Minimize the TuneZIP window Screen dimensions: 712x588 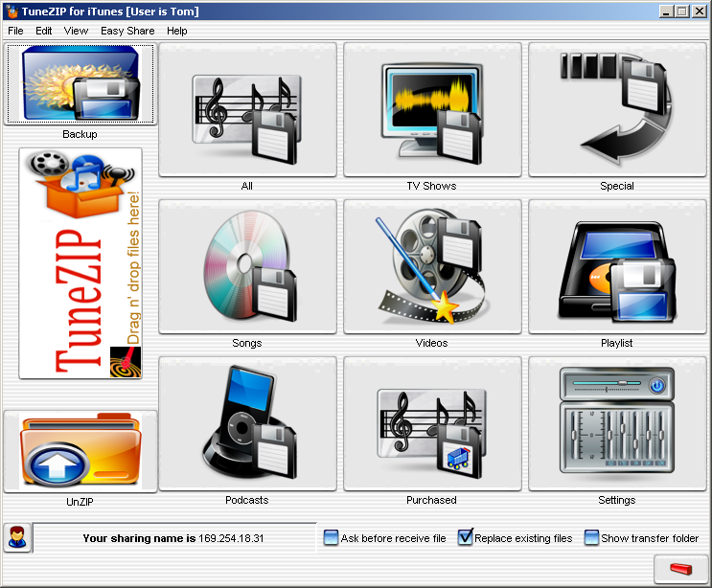(666, 11)
